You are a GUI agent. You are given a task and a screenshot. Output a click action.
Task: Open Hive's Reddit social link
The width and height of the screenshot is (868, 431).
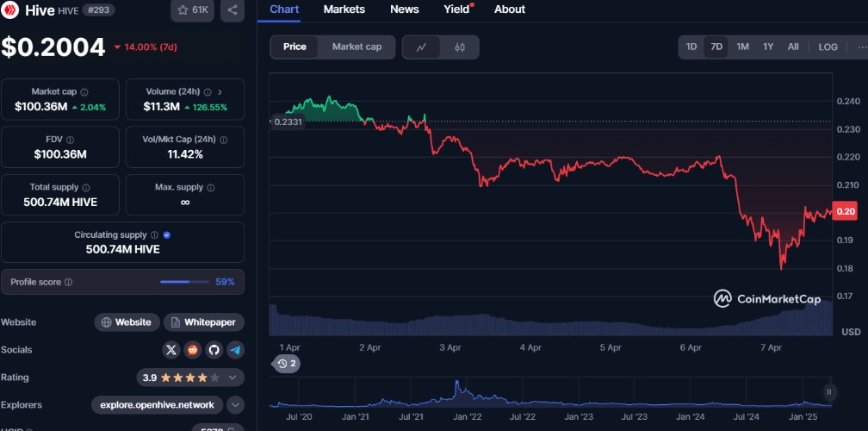pyautogui.click(x=193, y=350)
